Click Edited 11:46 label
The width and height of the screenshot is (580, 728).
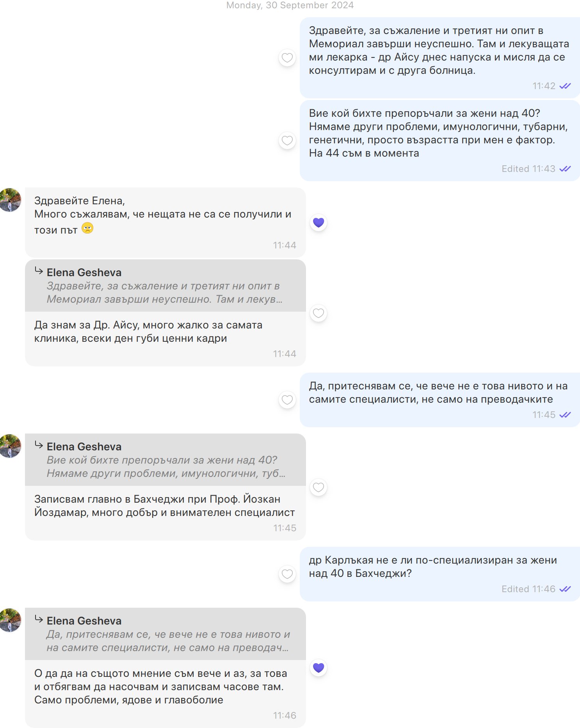pyautogui.click(x=528, y=589)
